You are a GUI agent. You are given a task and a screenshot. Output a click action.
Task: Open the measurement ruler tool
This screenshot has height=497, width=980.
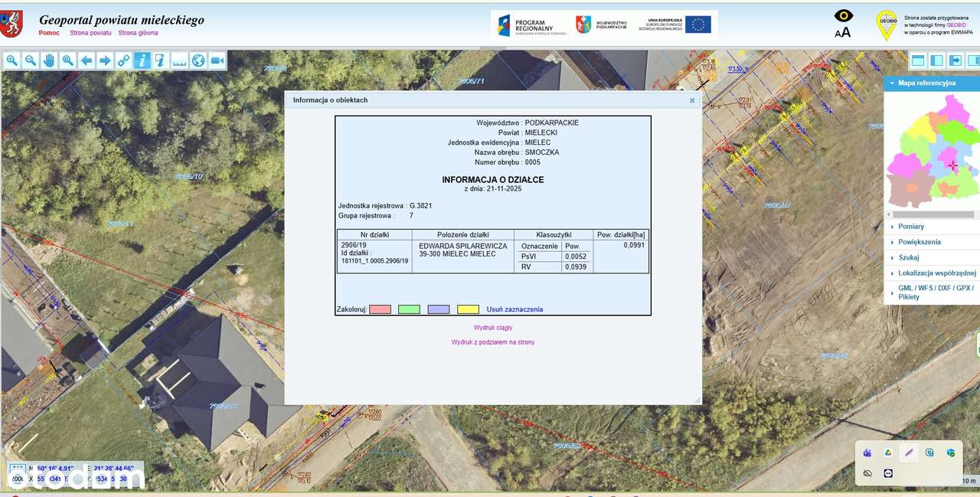pyautogui.click(x=179, y=60)
